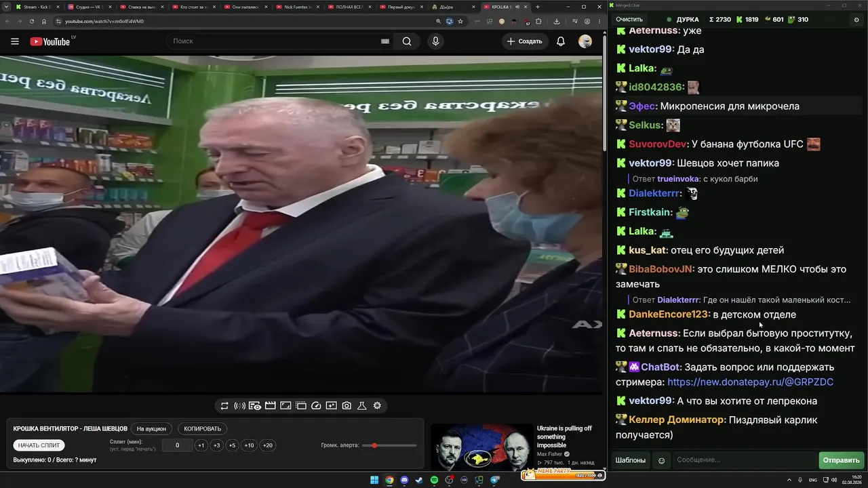Bookmark this page with the star icon
Screen dimensions: 868x488
[x=460, y=21]
